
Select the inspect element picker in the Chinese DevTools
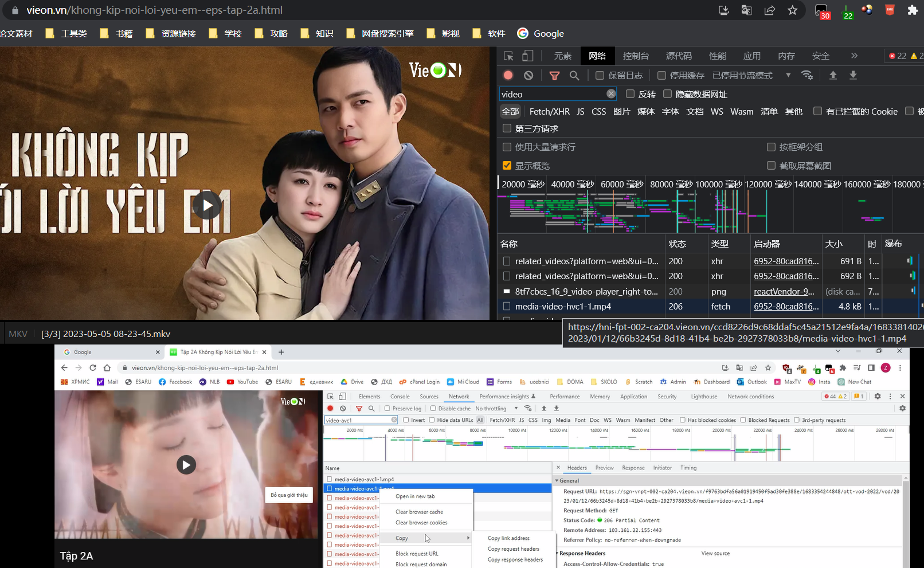coord(508,56)
